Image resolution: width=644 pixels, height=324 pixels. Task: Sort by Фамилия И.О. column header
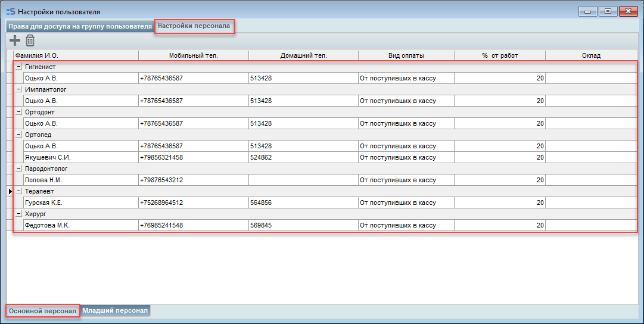pos(76,55)
